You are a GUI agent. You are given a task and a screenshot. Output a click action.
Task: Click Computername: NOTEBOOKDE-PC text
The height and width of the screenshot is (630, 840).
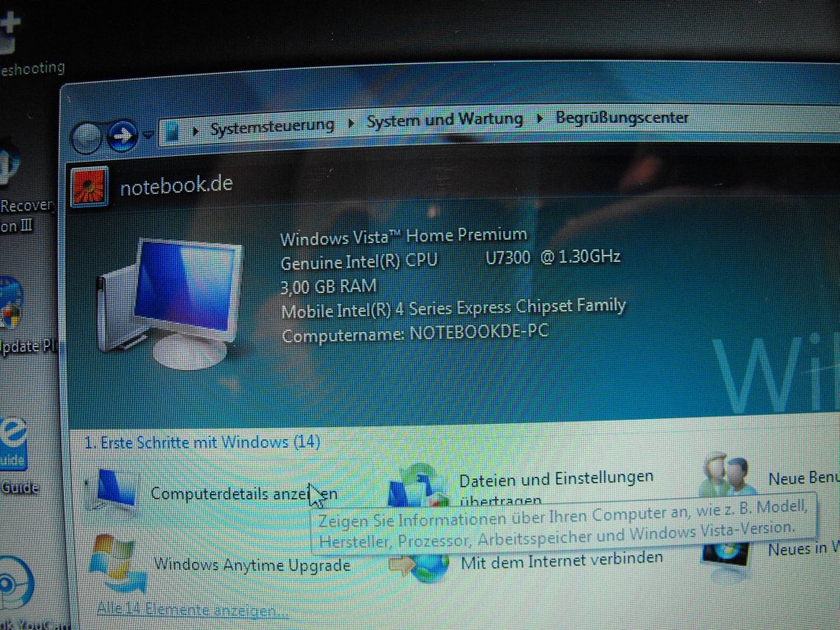pos(414,333)
